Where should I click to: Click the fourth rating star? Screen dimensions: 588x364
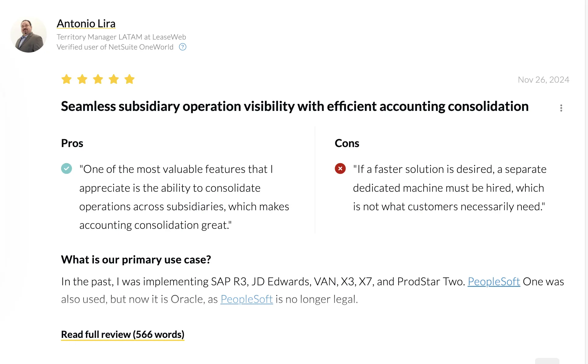pyautogui.click(x=113, y=79)
